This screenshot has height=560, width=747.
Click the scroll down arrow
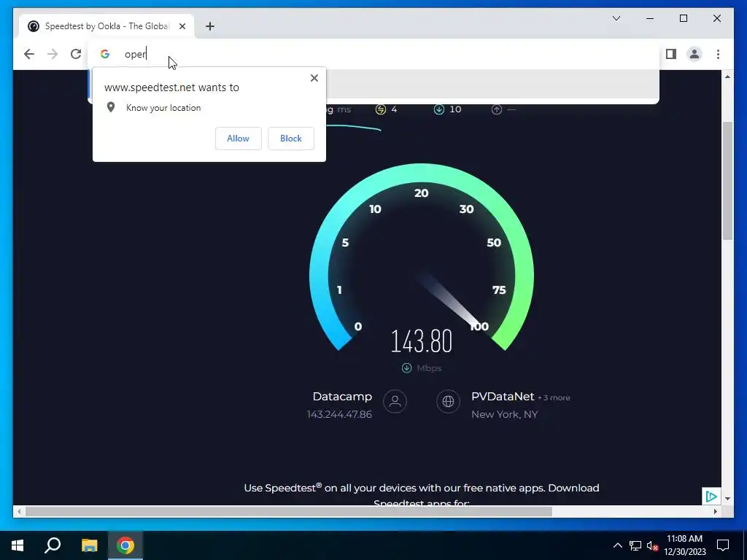tap(727, 499)
